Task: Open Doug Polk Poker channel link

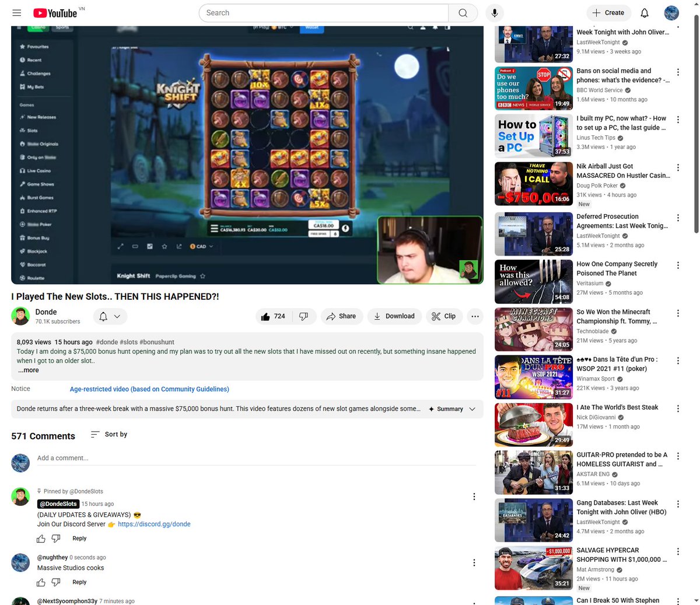Action: 597,186
